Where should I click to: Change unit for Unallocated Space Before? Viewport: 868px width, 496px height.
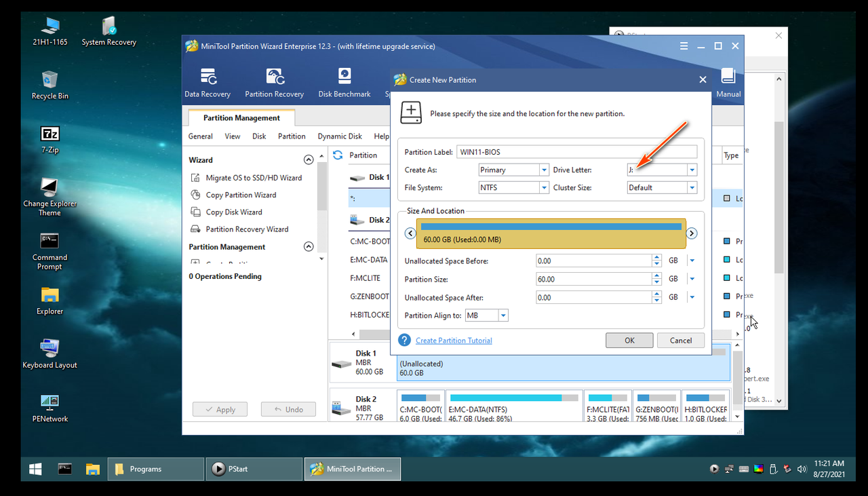tap(692, 261)
